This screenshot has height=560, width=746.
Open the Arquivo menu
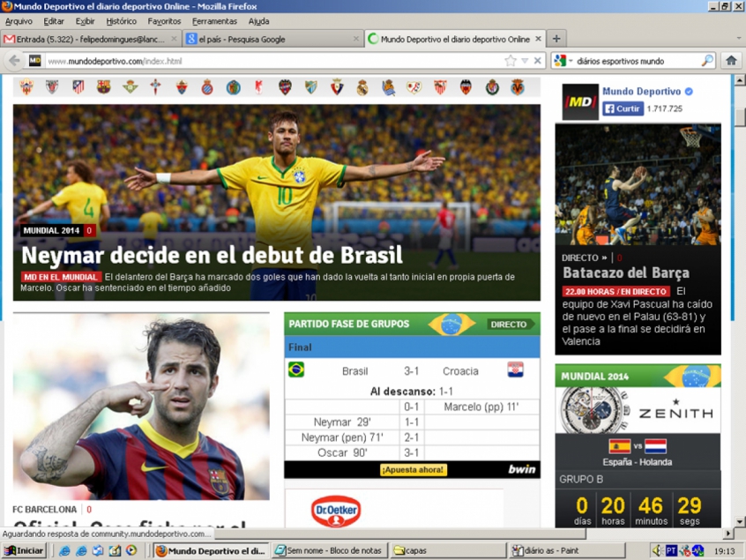point(19,21)
